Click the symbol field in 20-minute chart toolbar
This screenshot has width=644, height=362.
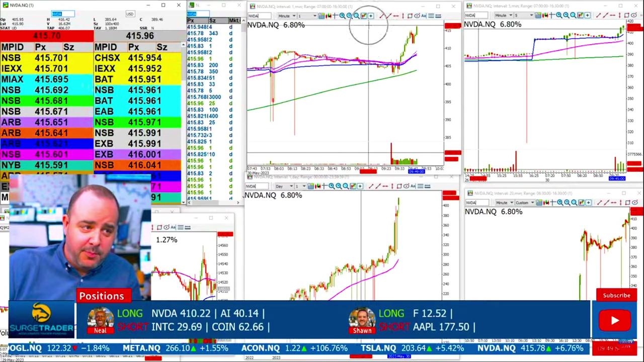pos(477,203)
